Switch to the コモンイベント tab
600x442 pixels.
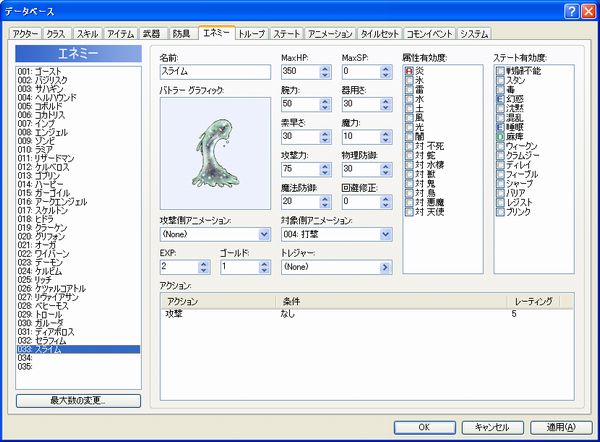pos(429,34)
